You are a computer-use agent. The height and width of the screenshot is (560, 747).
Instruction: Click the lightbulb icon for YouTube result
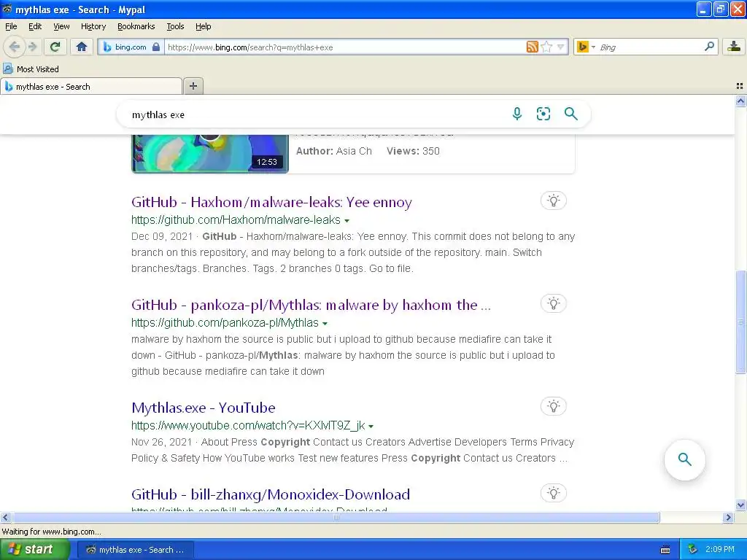(x=553, y=406)
